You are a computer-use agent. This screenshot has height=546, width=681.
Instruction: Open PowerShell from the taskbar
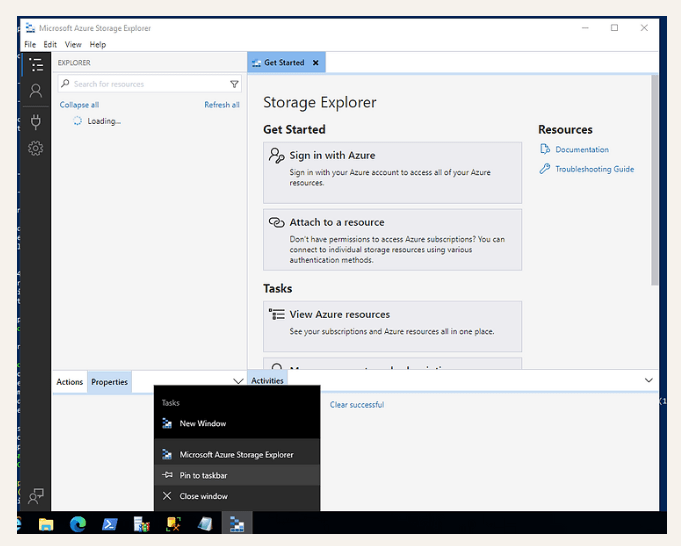pos(109,524)
